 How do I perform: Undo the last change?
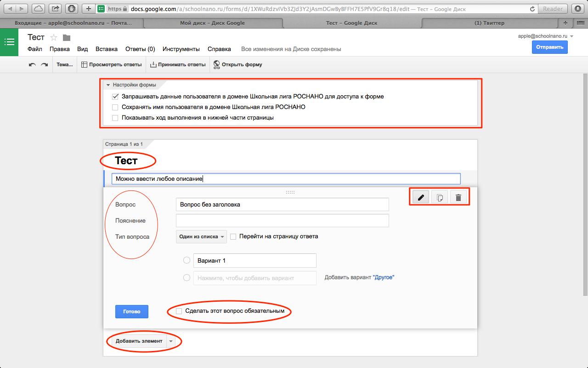[x=32, y=65]
